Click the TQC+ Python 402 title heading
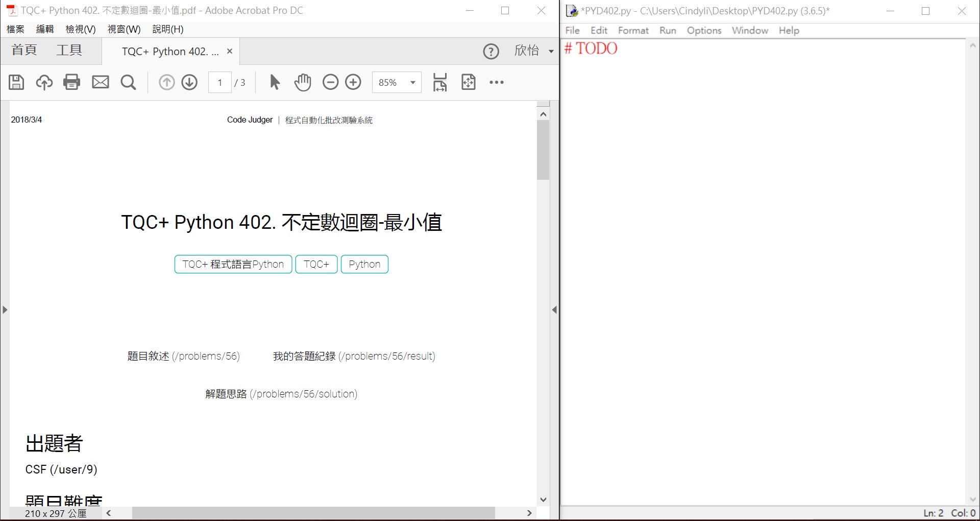 pos(281,222)
